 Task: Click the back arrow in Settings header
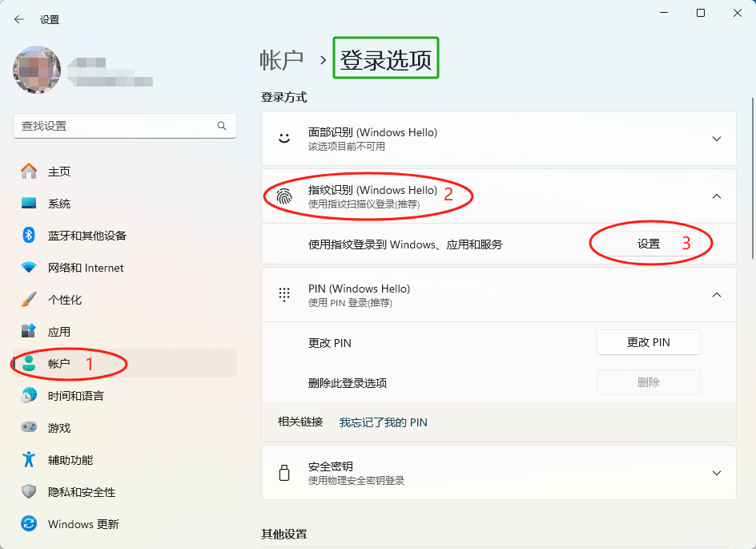(x=19, y=19)
